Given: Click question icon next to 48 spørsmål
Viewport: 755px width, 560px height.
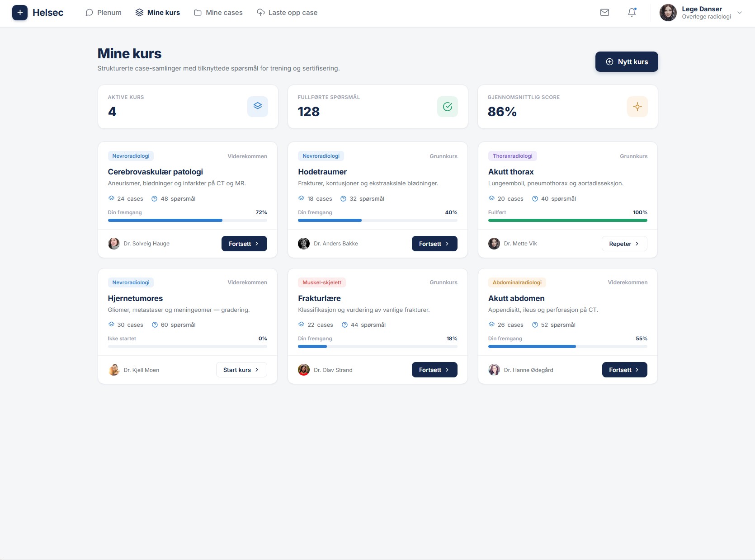Looking at the screenshot, I should click(x=155, y=198).
